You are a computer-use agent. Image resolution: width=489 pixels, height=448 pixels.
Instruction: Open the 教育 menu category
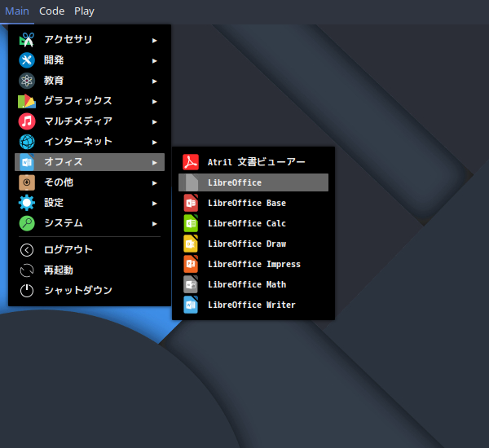90,81
